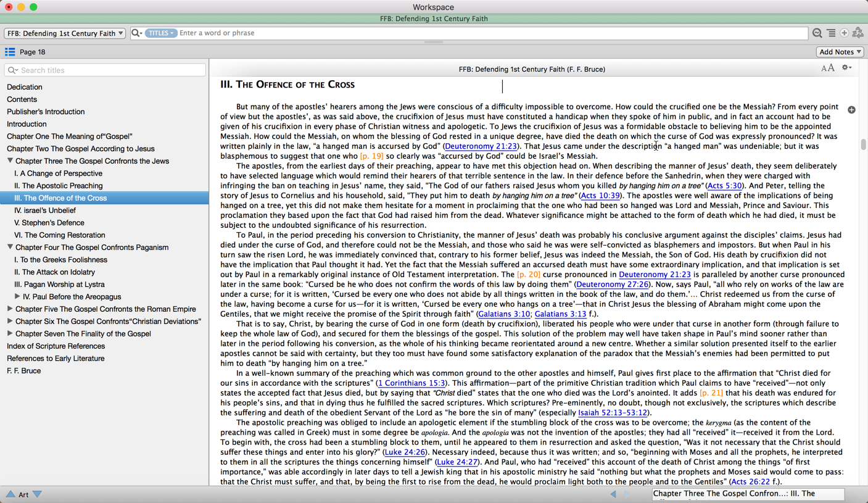Go back with the left history arrow
Viewport: 868px width, 503px height.
click(x=613, y=494)
